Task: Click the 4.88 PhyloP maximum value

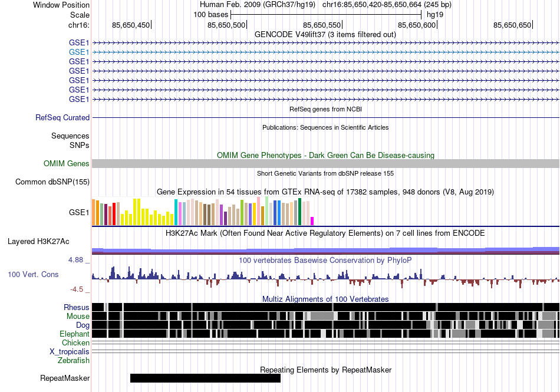Action: click(x=75, y=260)
